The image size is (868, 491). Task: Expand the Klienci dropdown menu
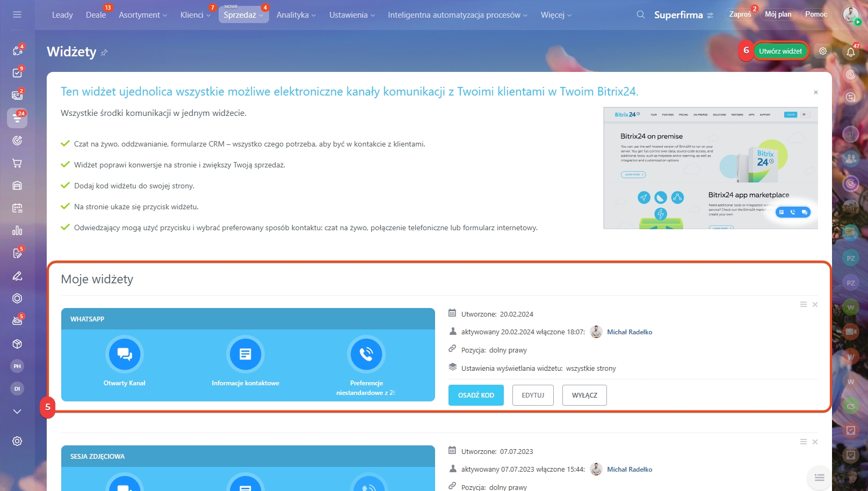point(196,14)
